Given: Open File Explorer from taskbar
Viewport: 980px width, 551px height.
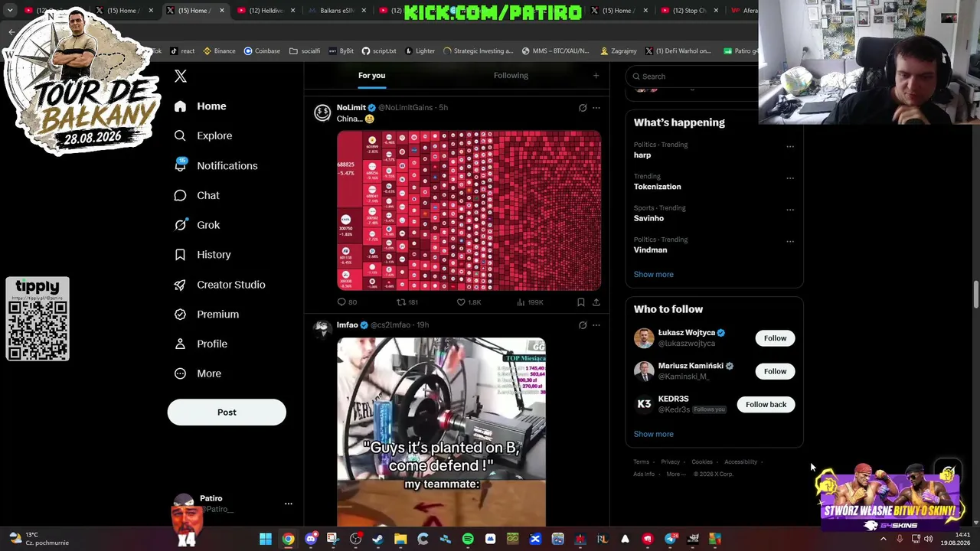Looking at the screenshot, I should 400,539.
